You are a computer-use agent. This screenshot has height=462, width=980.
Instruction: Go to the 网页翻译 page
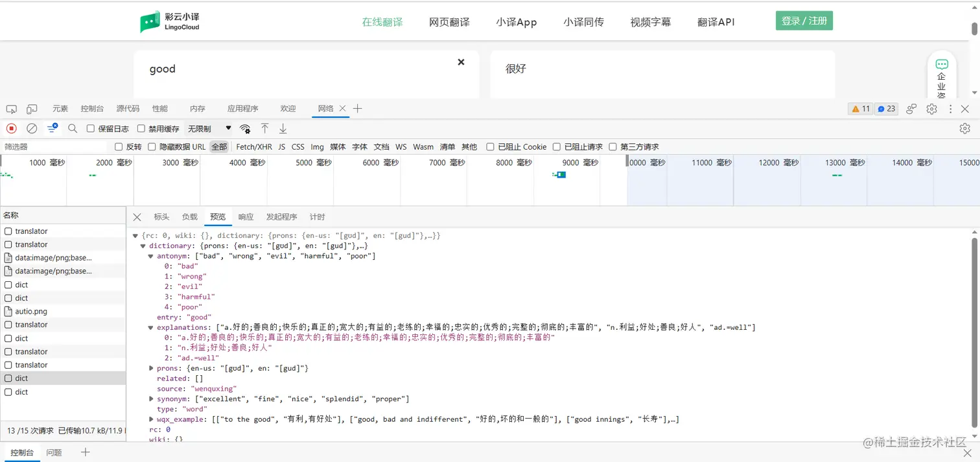click(449, 22)
